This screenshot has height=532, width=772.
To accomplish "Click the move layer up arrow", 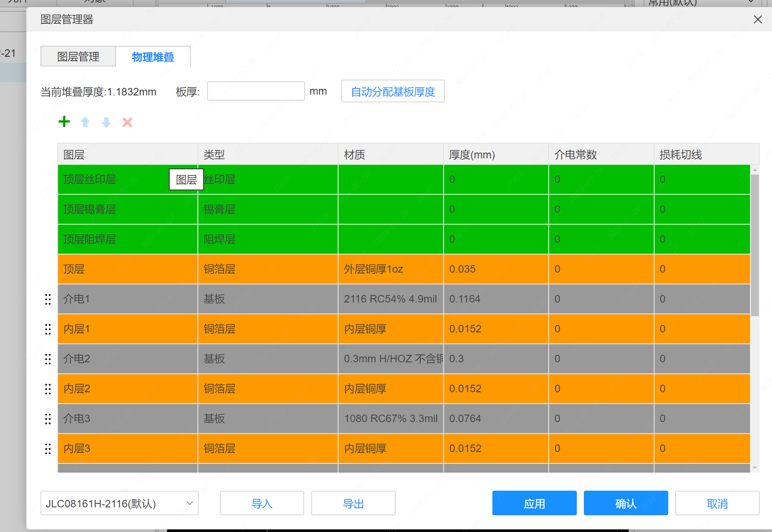I will tap(85, 122).
